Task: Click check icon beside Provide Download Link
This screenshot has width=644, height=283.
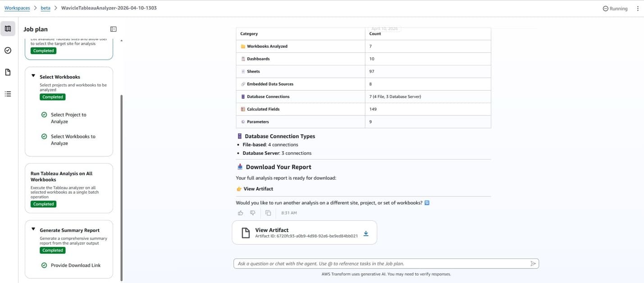Action: point(44,265)
